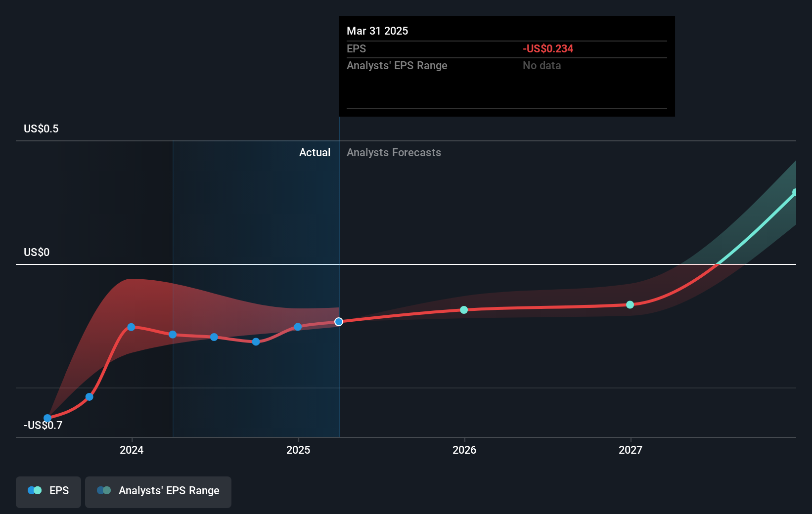Click the 2026 x-axis label
Image resolution: width=812 pixels, height=514 pixels.
(x=464, y=450)
